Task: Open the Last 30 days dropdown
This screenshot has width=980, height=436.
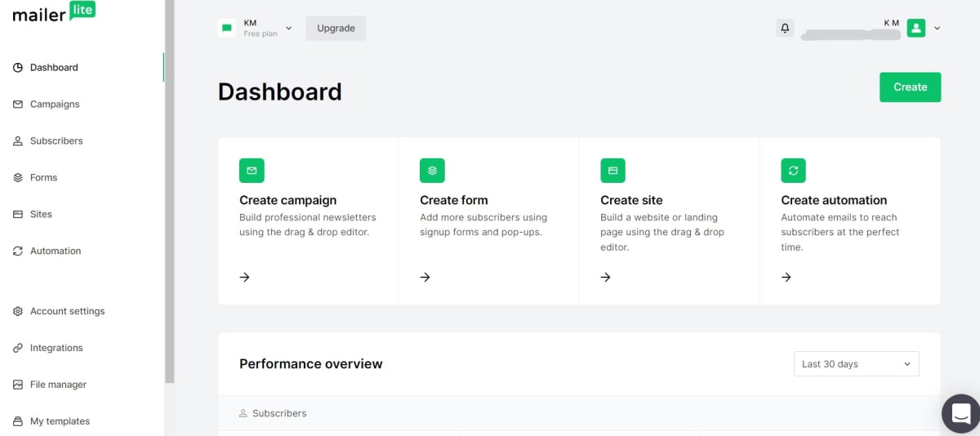Action: (x=856, y=364)
